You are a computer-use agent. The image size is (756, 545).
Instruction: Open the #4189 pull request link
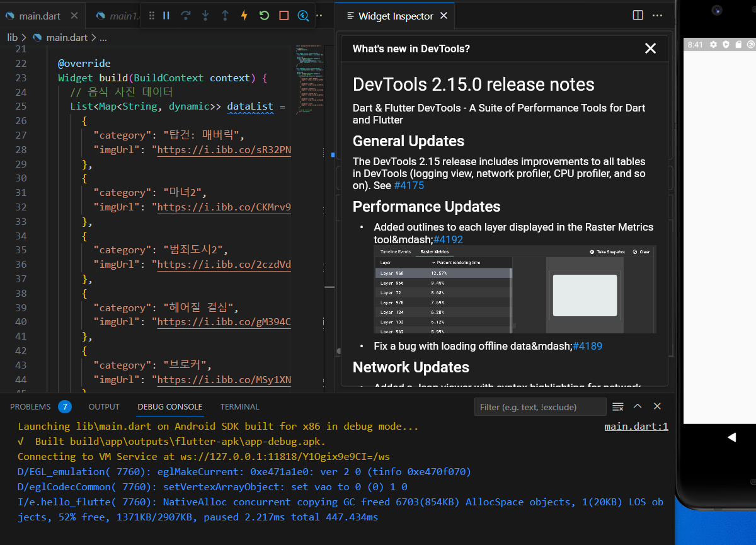[587, 346]
